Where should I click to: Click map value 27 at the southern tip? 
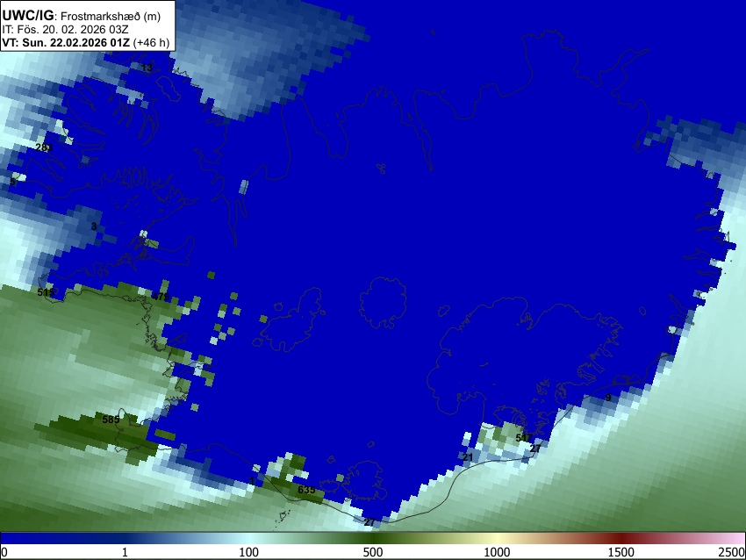click(x=369, y=522)
